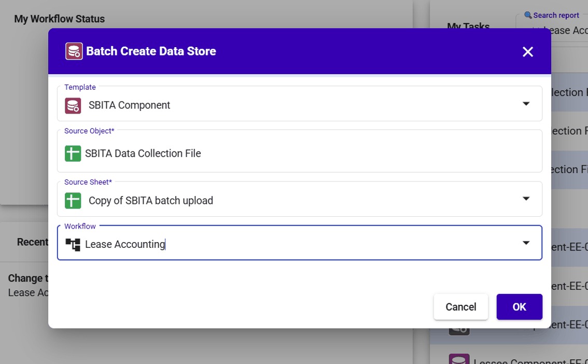Select the Source Object field
This screenshot has height=364, width=588.
tap(300, 151)
